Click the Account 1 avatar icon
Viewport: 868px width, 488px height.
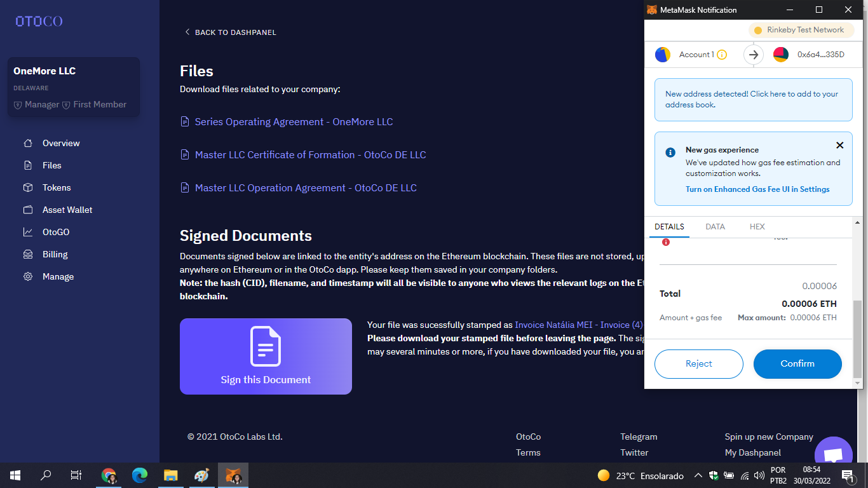663,55
